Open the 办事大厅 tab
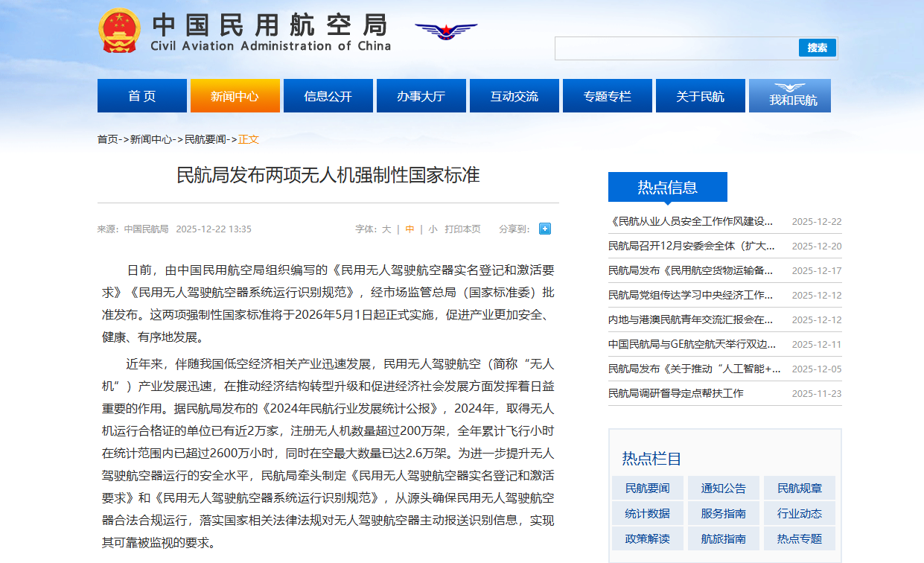This screenshot has height=563, width=924. 421,95
